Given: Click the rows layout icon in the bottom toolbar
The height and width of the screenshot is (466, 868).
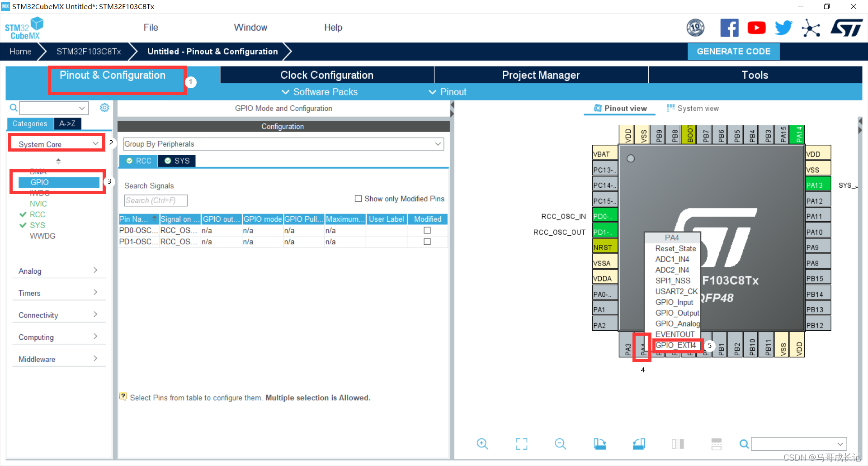Looking at the screenshot, I should click(x=717, y=444).
